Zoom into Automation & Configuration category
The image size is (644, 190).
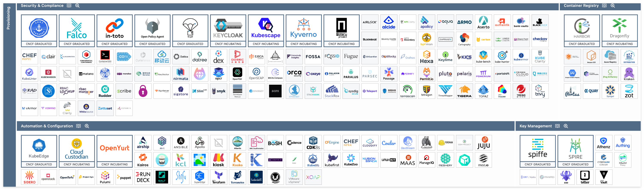tap(87, 126)
